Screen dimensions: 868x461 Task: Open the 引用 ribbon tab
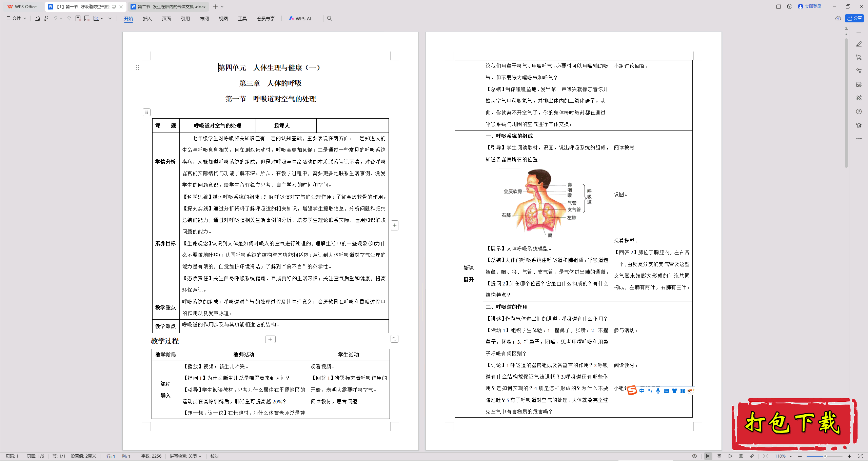click(x=185, y=19)
